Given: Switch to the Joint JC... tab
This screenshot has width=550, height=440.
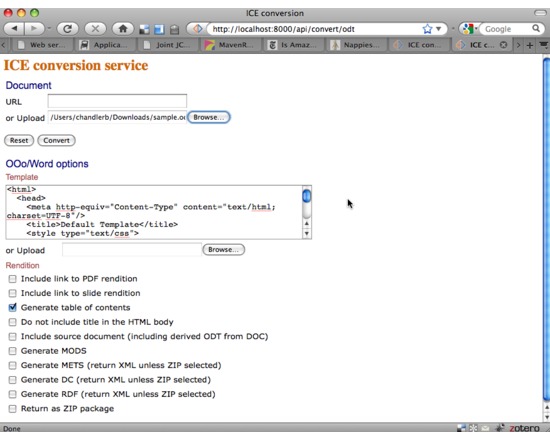Looking at the screenshot, I should click(x=168, y=45).
